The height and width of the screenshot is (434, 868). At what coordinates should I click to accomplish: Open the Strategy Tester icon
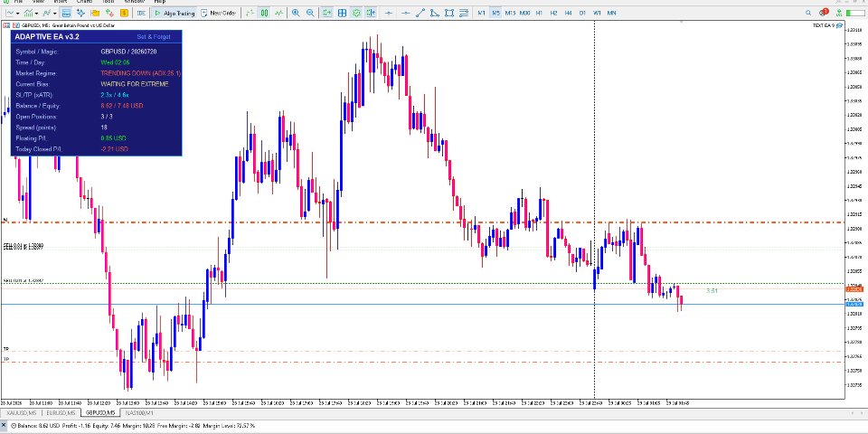(109, 13)
